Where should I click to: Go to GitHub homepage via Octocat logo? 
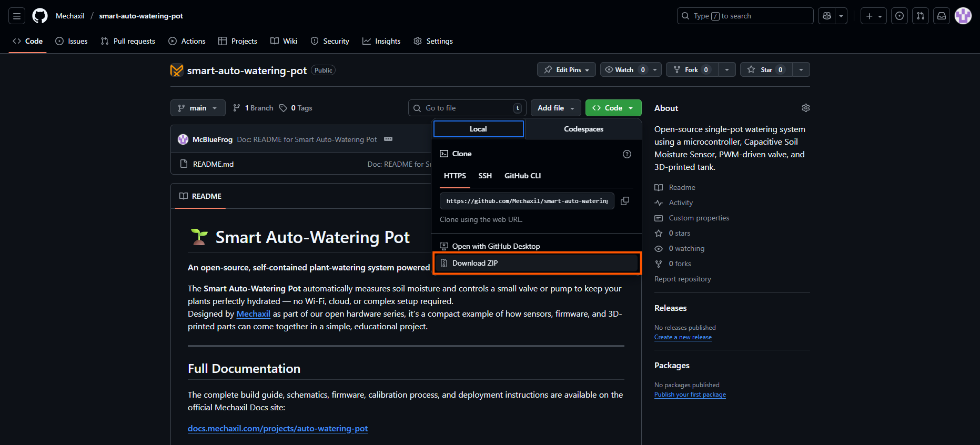(x=40, y=16)
